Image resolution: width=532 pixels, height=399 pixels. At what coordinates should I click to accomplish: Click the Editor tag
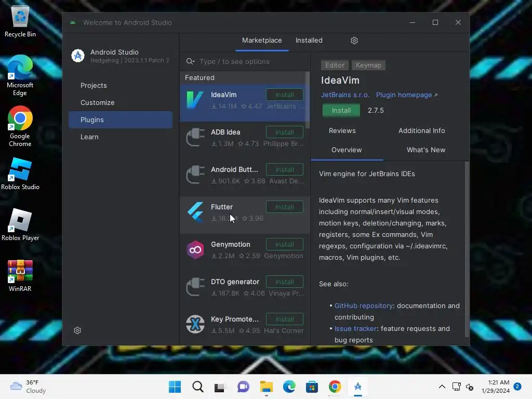click(x=335, y=65)
